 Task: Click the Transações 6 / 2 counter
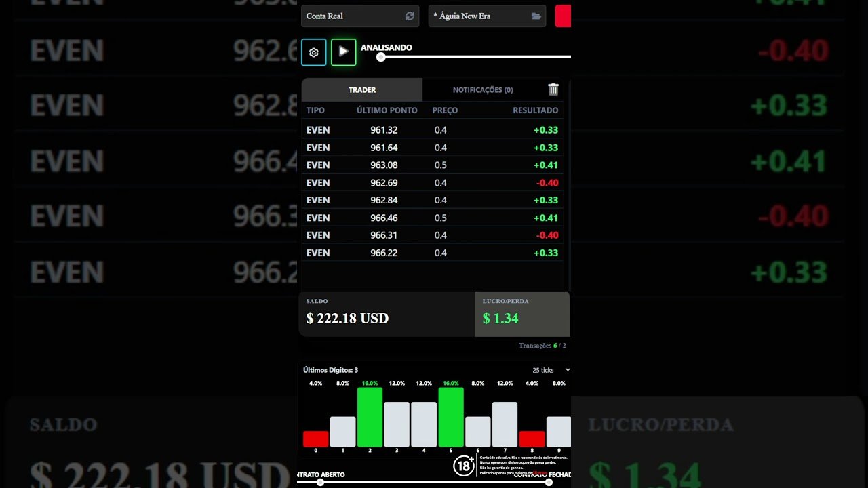[x=542, y=345]
